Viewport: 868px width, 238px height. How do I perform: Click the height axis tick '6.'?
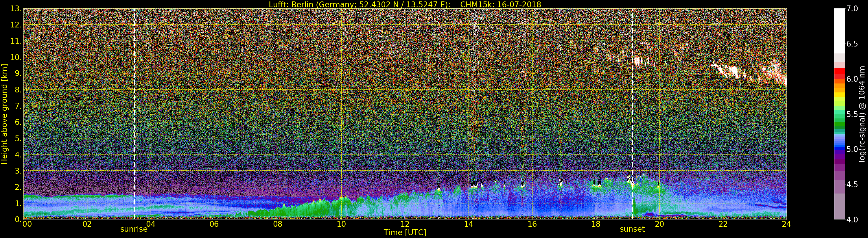18,122
